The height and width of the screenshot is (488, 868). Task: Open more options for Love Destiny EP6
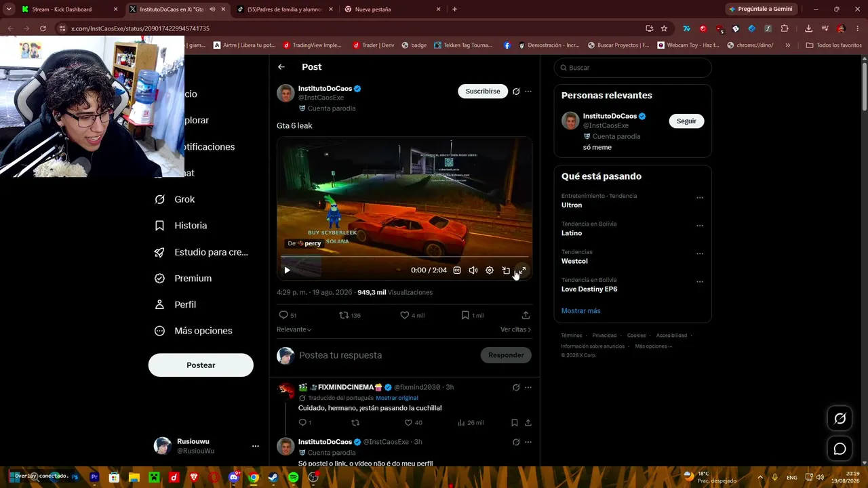point(700,282)
